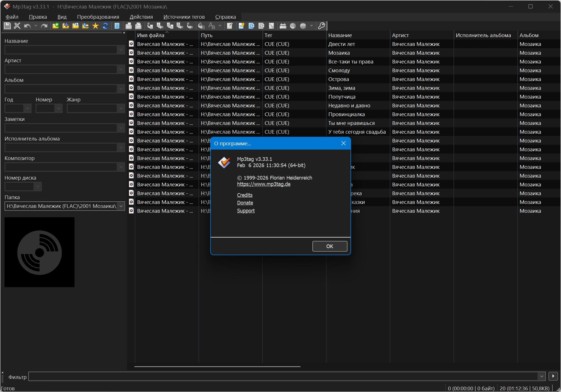Screen dimensions: 561x392
Task: Click the Remove tag X icon
Action: pyautogui.click(x=17, y=26)
